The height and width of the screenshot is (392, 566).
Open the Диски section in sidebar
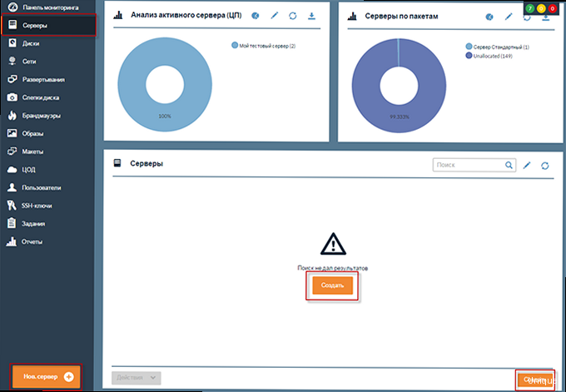(x=31, y=43)
